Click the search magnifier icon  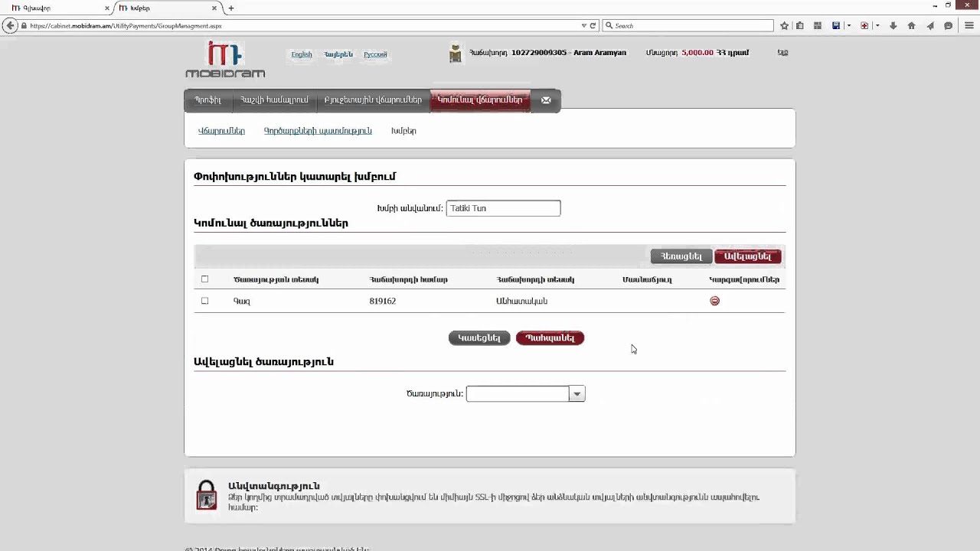pyautogui.click(x=609, y=25)
